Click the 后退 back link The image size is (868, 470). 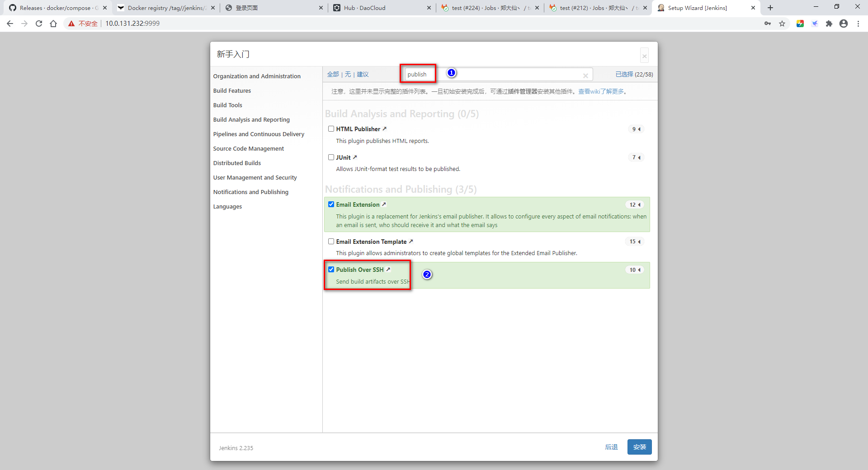[x=611, y=447]
